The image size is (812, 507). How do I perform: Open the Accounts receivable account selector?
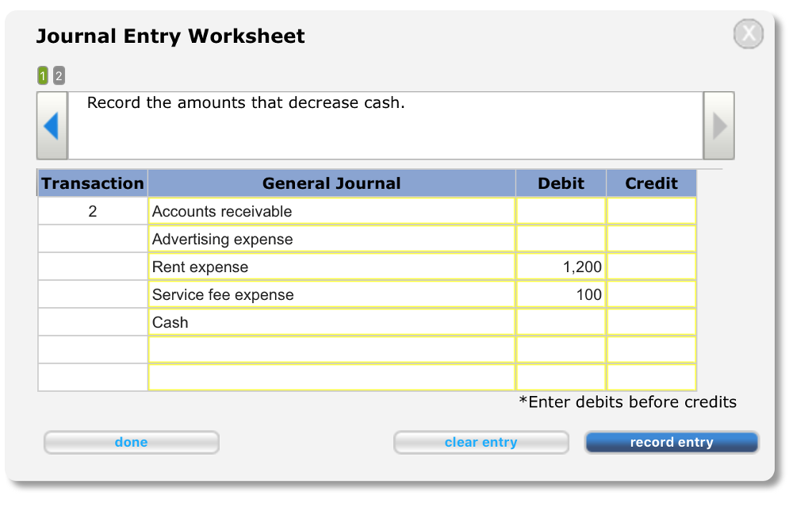tap(331, 211)
